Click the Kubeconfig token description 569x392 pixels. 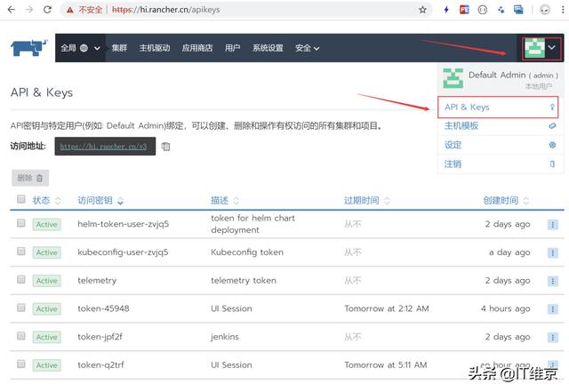247,252
